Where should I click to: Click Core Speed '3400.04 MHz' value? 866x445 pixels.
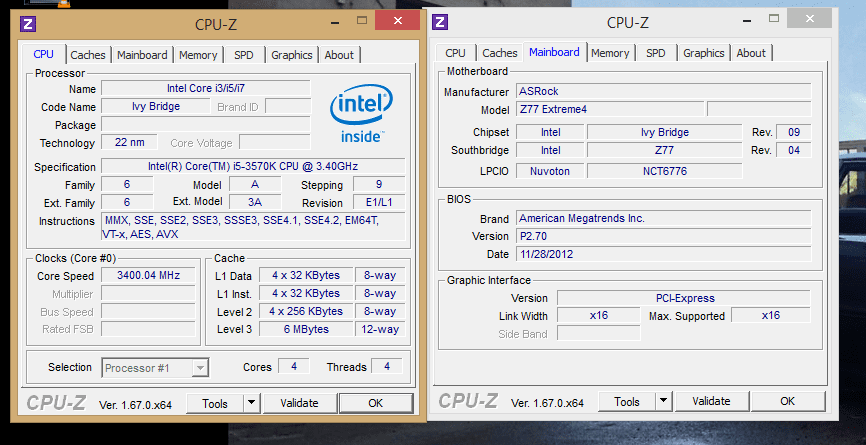coord(149,276)
